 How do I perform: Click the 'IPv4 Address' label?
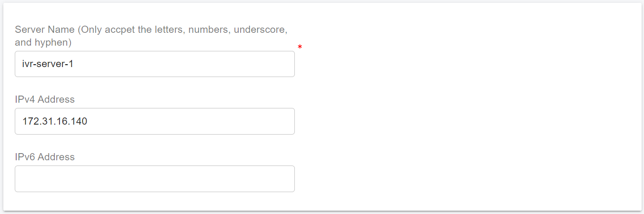click(x=45, y=99)
